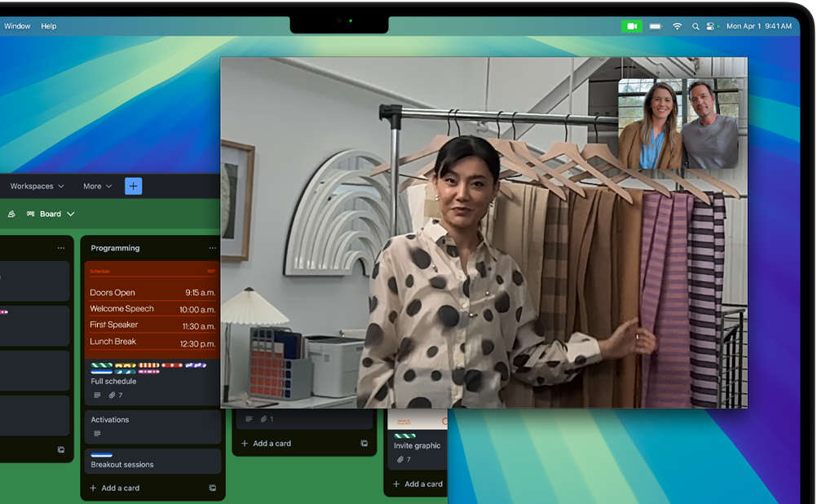The width and height of the screenshot is (817, 504).
Task: Click the description icon on Activations card
Action: click(97, 433)
